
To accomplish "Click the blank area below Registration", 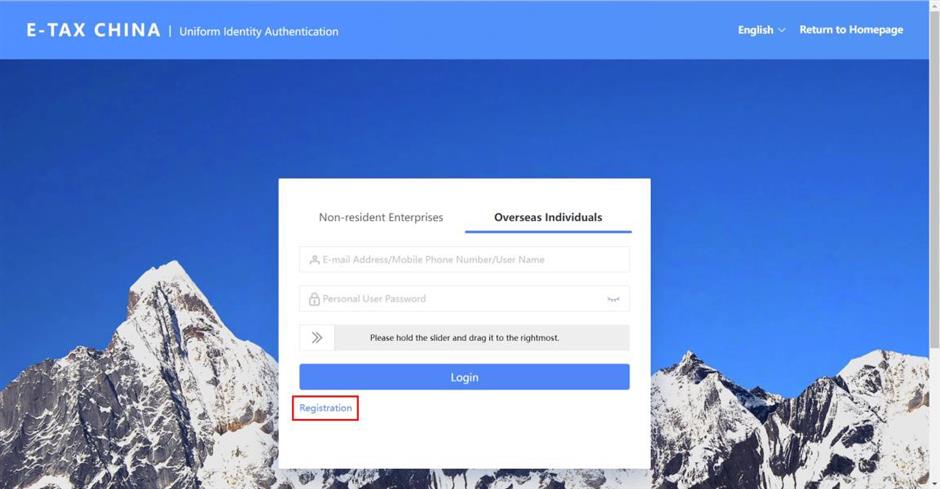I will click(x=465, y=444).
